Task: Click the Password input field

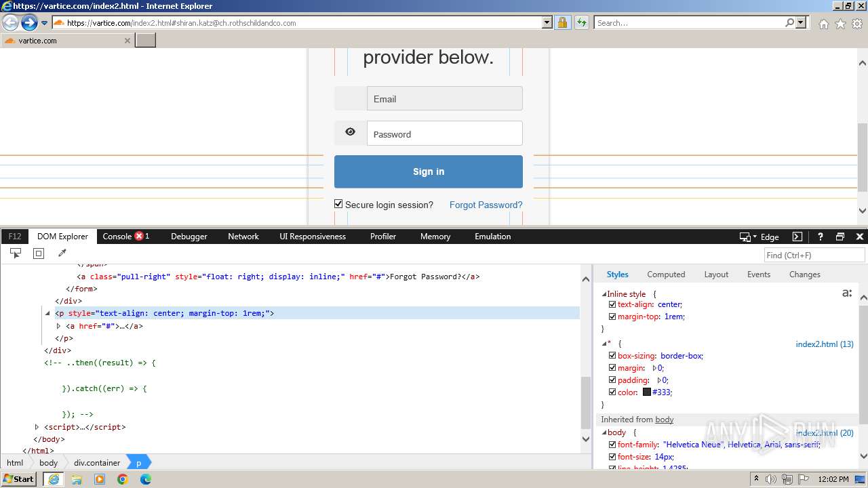Action: point(445,134)
